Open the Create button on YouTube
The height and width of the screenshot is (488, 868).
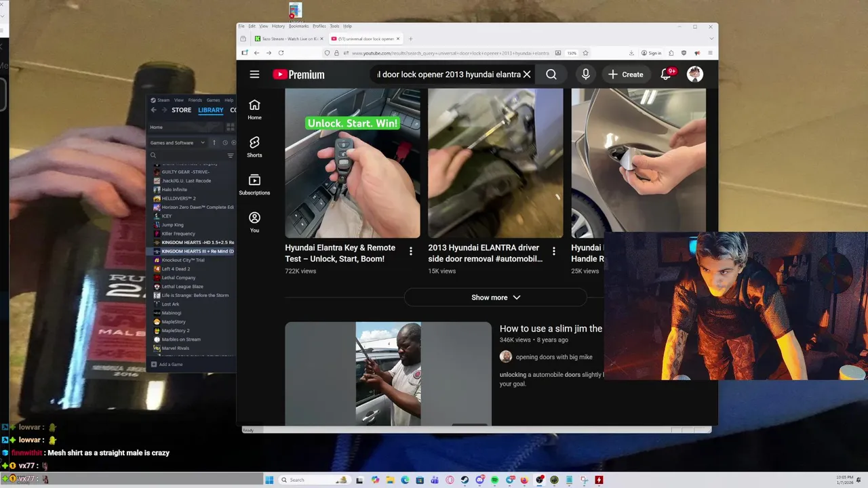625,75
